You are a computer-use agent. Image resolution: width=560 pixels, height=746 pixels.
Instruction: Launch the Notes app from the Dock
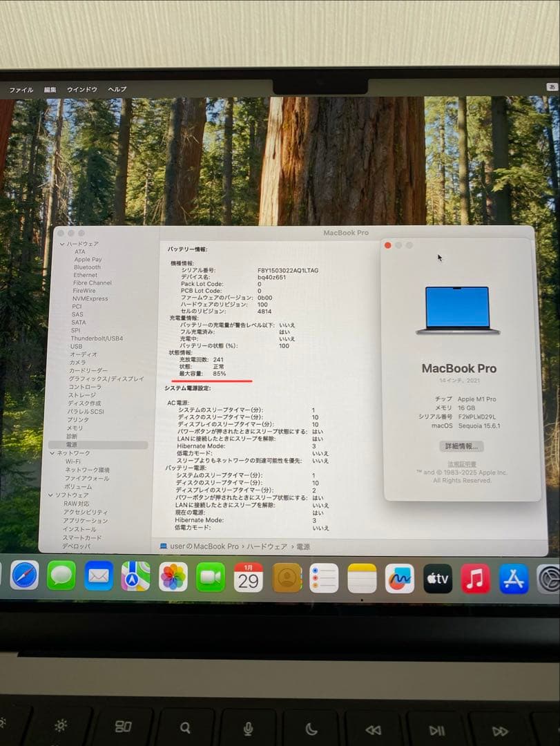[363, 578]
